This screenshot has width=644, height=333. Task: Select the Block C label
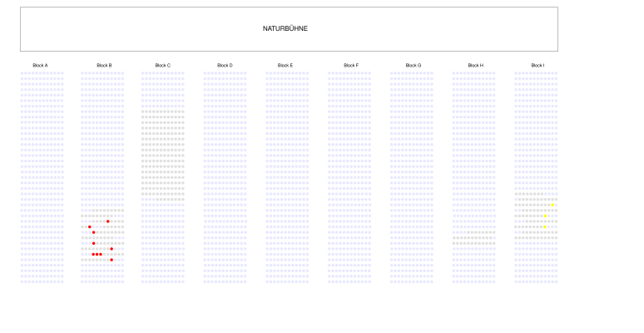[x=162, y=65]
